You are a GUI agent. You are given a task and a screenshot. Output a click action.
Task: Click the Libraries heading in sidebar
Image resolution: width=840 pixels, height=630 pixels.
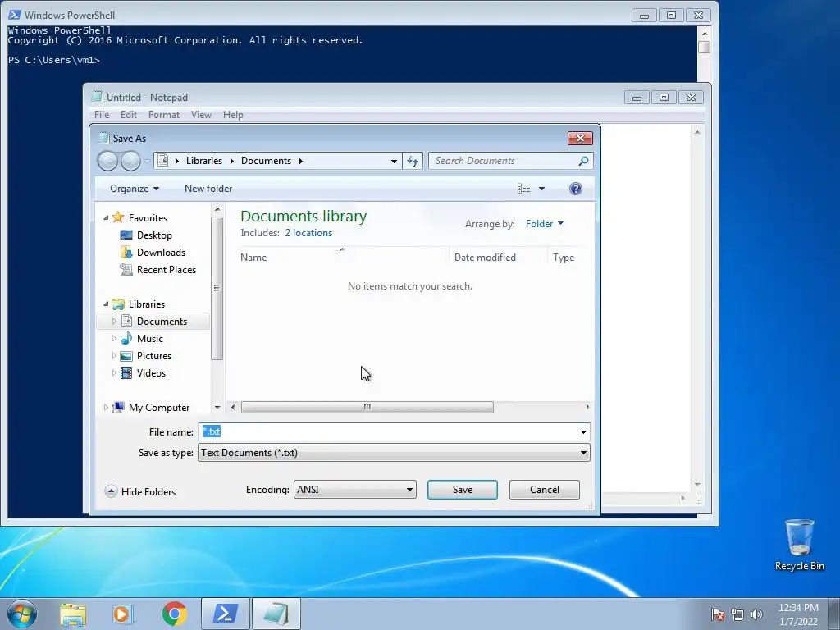click(x=146, y=304)
